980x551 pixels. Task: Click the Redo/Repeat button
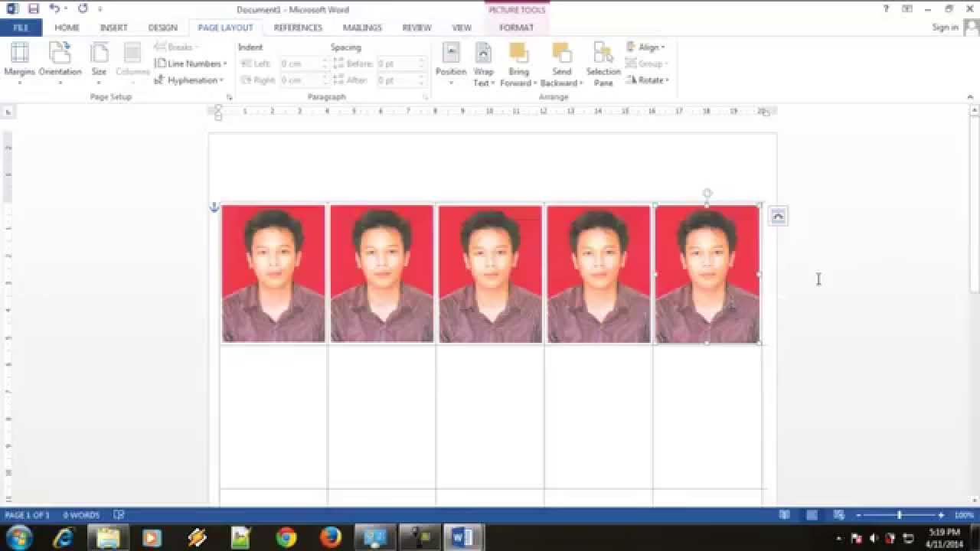click(x=83, y=9)
